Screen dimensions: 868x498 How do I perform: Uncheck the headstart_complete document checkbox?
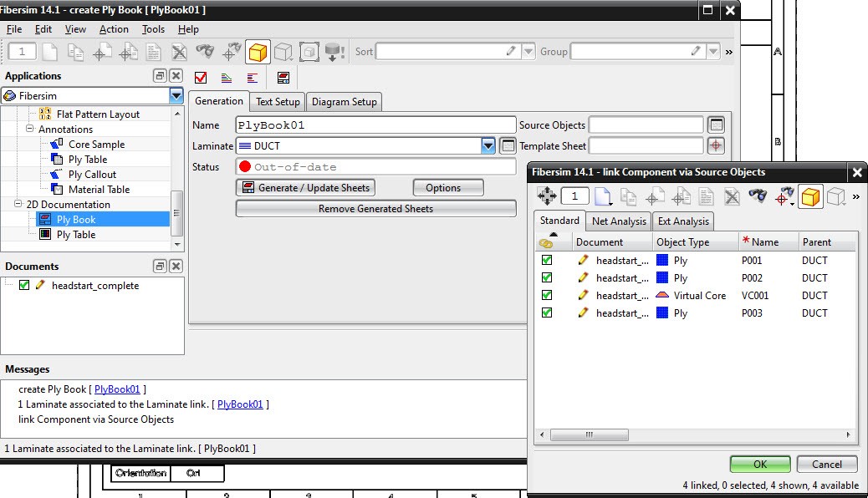pos(23,286)
